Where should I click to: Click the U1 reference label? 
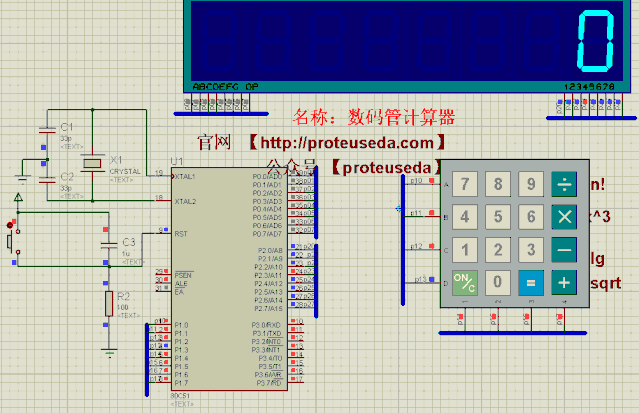[176, 161]
